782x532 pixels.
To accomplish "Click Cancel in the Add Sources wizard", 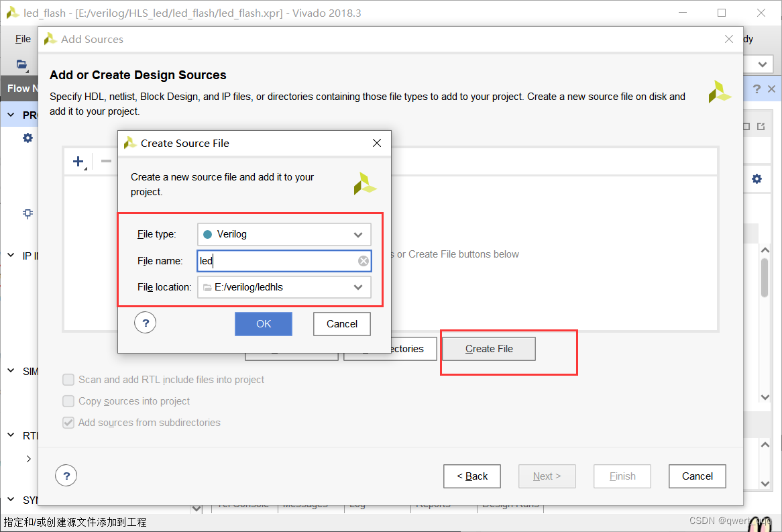I will coord(697,476).
